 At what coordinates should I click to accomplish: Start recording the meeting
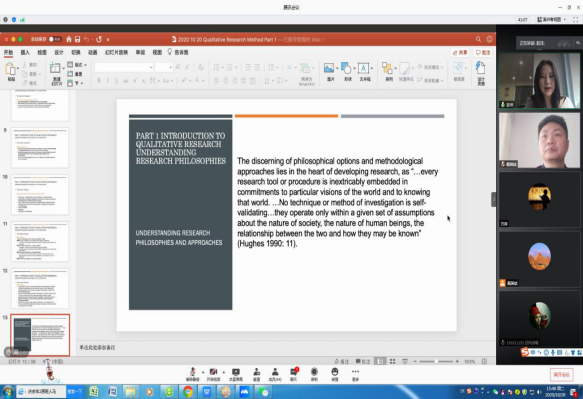tap(314, 374)
